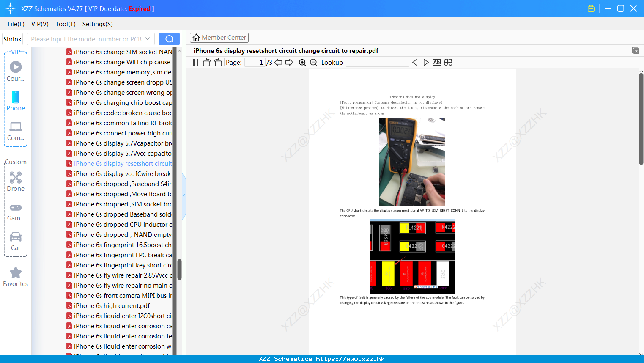
Task: Rotate page clockwise
Action: [218, 62]
